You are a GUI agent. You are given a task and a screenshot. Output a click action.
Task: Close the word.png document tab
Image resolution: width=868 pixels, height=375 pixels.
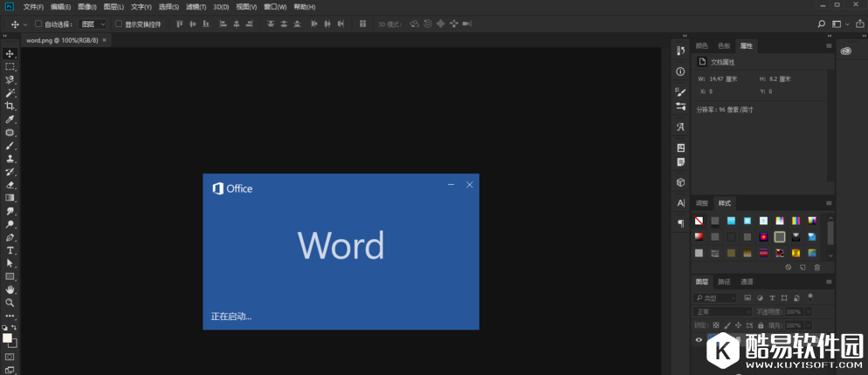(105, 40)
